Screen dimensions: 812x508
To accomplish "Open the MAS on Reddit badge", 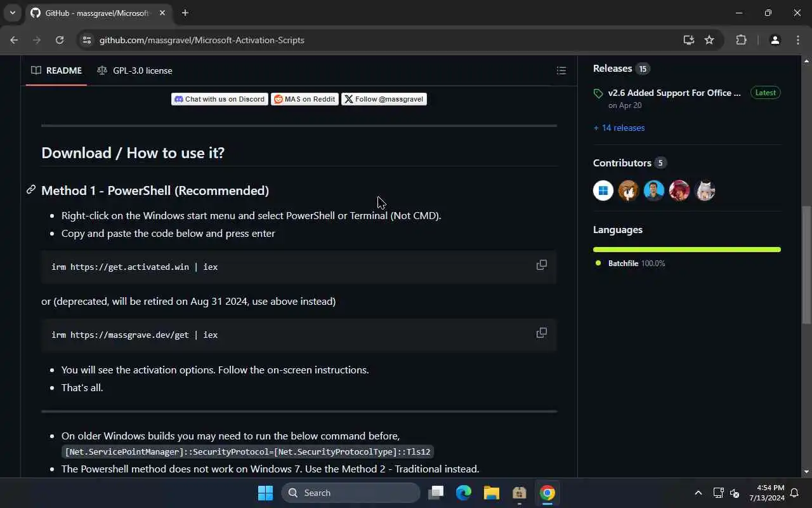I will click(304, 99).
